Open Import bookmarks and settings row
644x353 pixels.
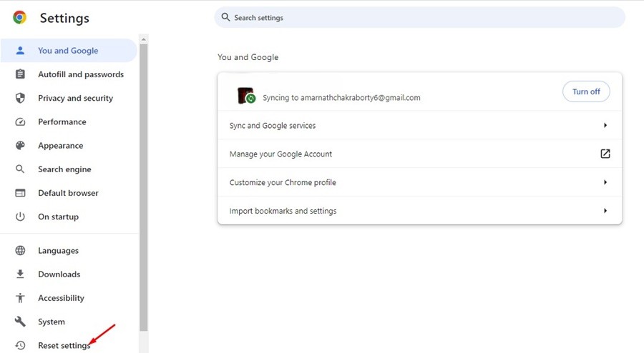tap(420, 211)
